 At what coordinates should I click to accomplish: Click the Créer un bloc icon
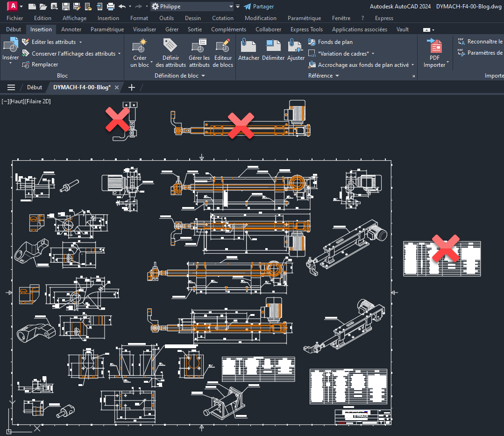139,46
